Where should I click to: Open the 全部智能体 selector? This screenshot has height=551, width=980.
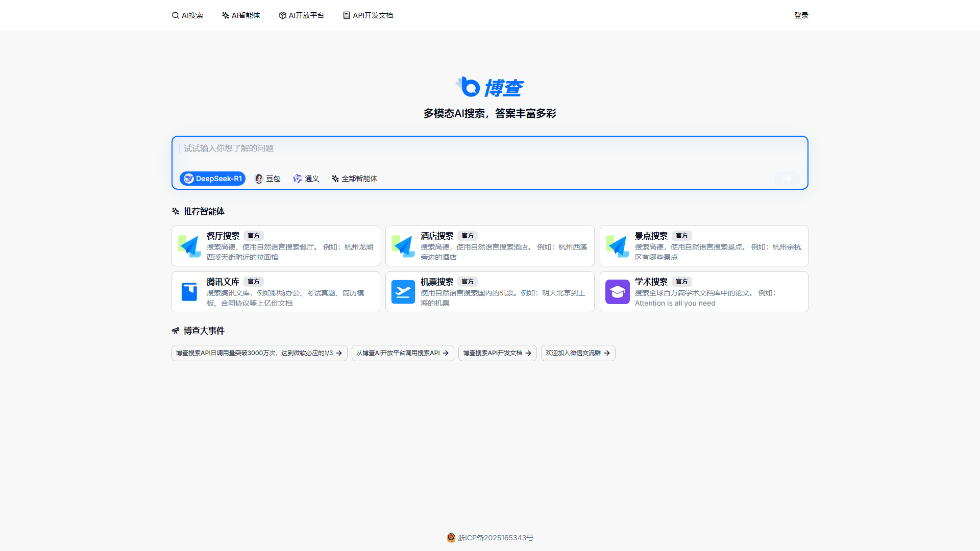[x=354, y=179]
